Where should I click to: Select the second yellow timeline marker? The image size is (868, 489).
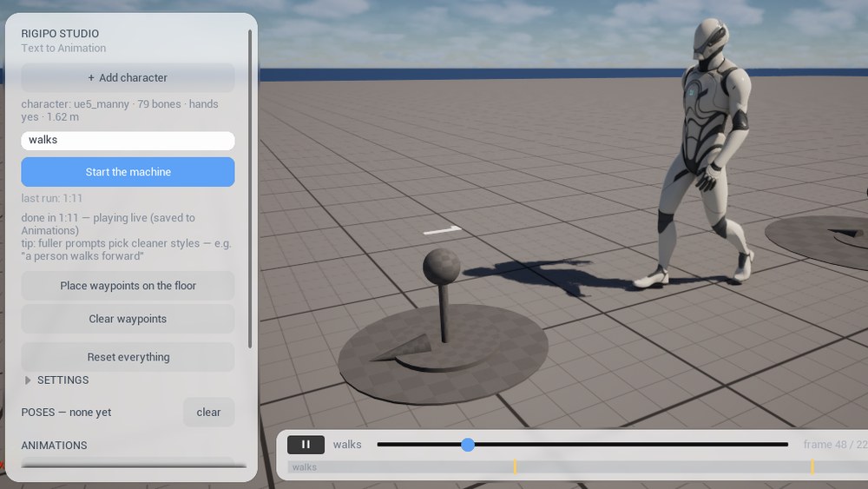[812, 466]
